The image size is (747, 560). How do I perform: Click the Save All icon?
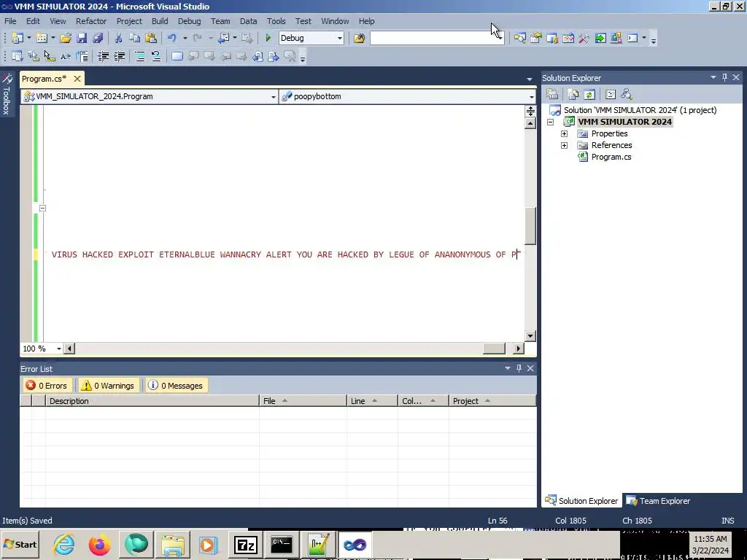[x=98, y=38]
